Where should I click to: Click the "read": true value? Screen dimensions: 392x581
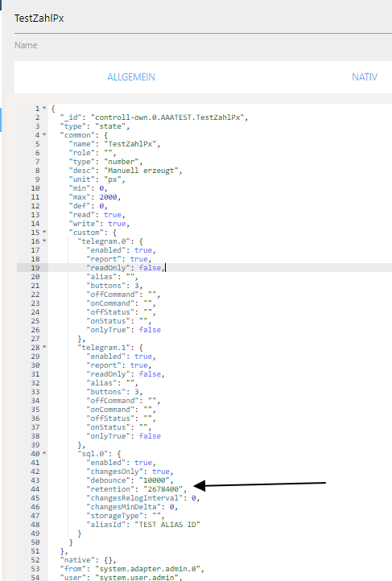point(113,215)
